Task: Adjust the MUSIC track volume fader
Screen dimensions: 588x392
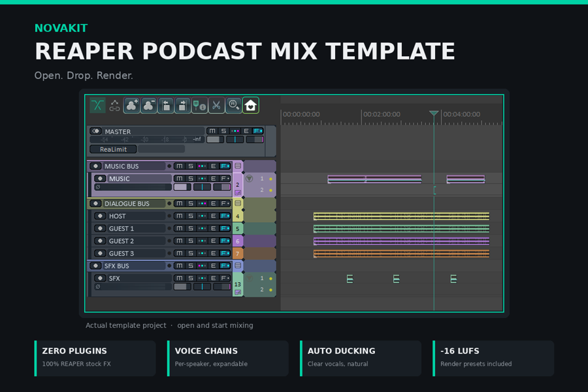Action: (182, 187)
